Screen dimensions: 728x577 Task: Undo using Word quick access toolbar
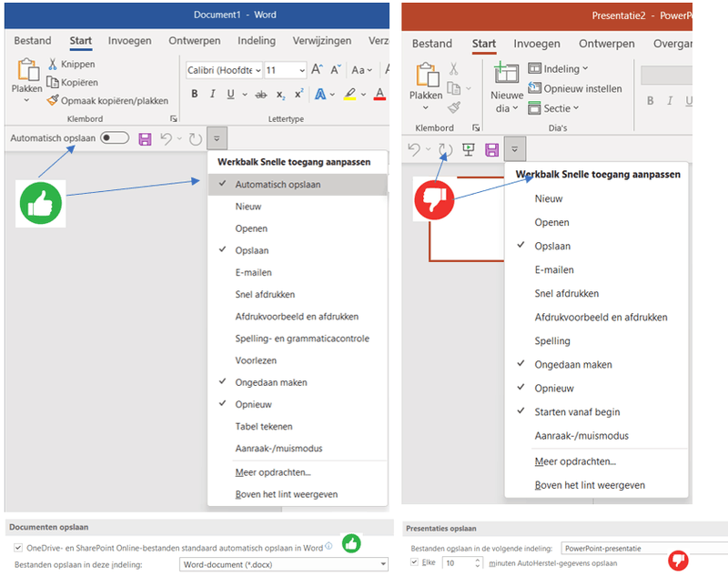pos(166,138)
